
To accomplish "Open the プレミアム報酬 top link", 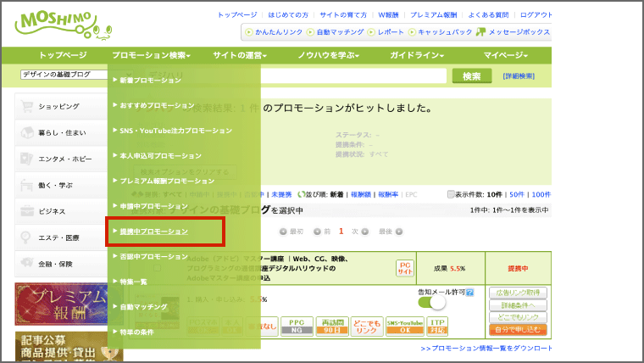I will pyautogui.click(x=433, y=15).
